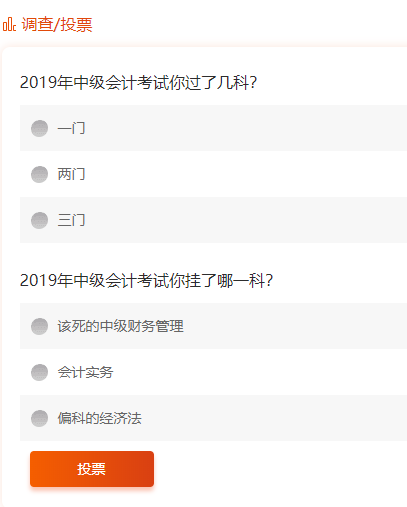Image resolution: width=407 pixels, height=507 pixels.
Task: Choose the 偏科的经济法 radio option
Action: click(39, 418)
